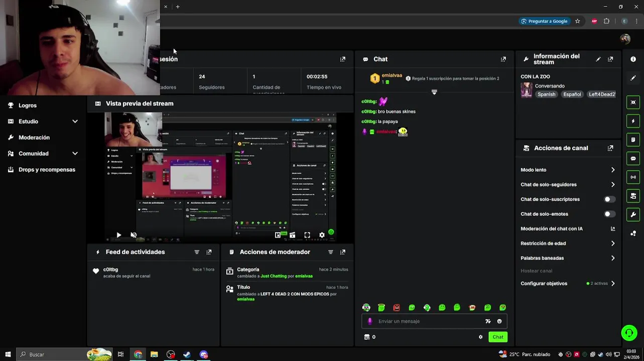
Task: Filter the Feed de actividades list
Action: (x=197, y=252)
